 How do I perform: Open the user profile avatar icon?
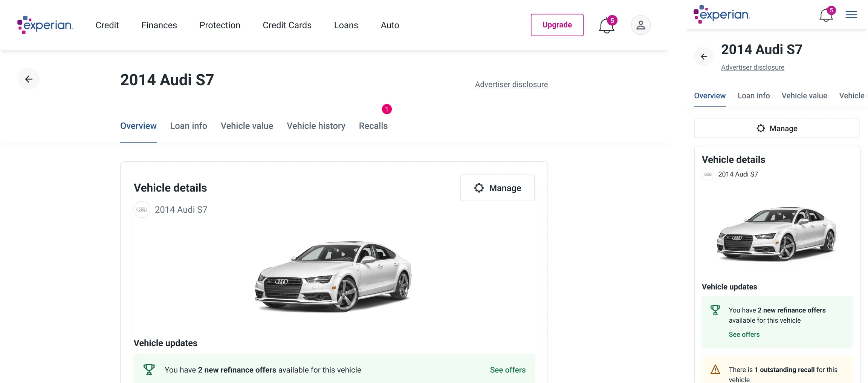640,25
